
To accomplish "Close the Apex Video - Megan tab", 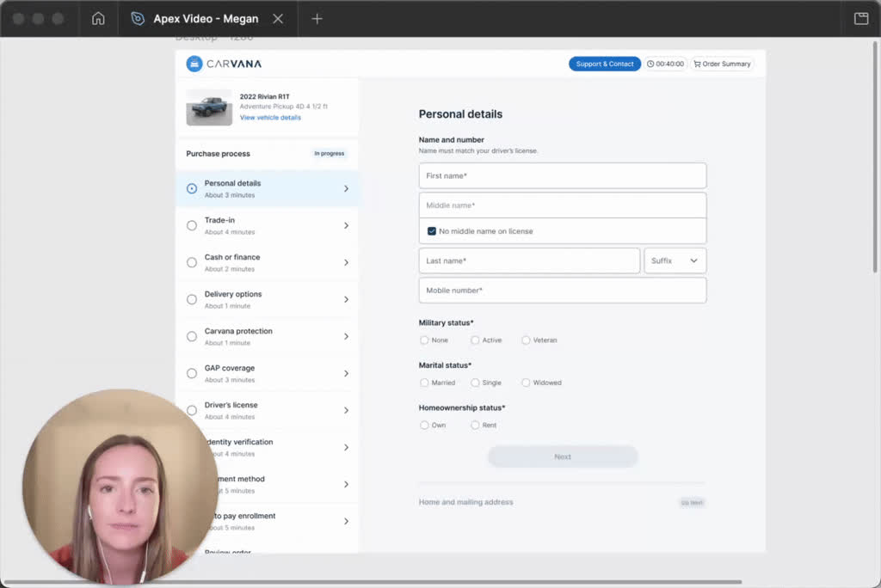I will (278, 19).
